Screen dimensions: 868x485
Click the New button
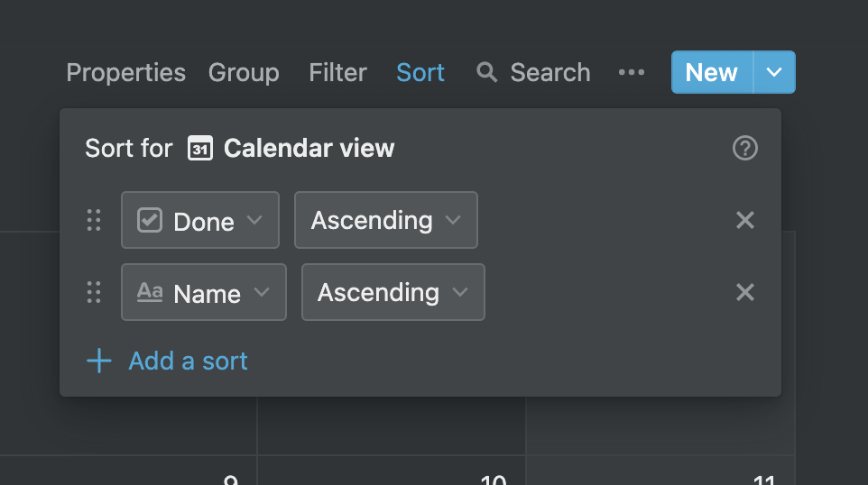pyautogui.click(x=712, y=72)
